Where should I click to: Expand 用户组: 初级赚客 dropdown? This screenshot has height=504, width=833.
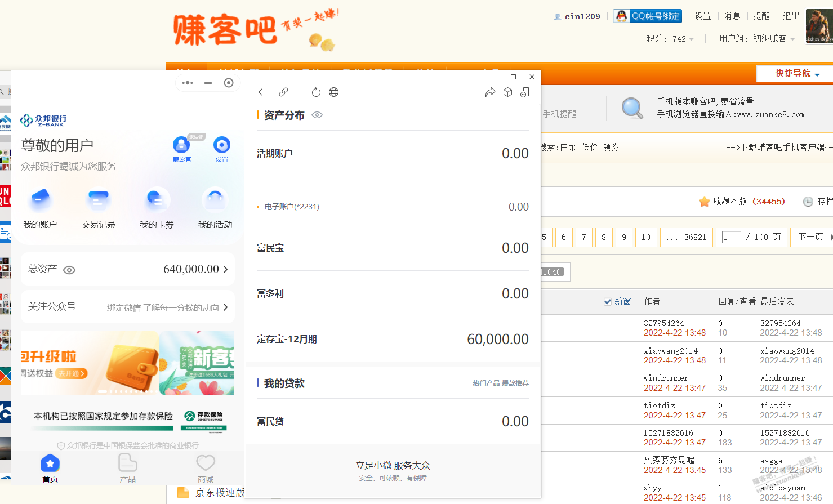click(757, 39)
